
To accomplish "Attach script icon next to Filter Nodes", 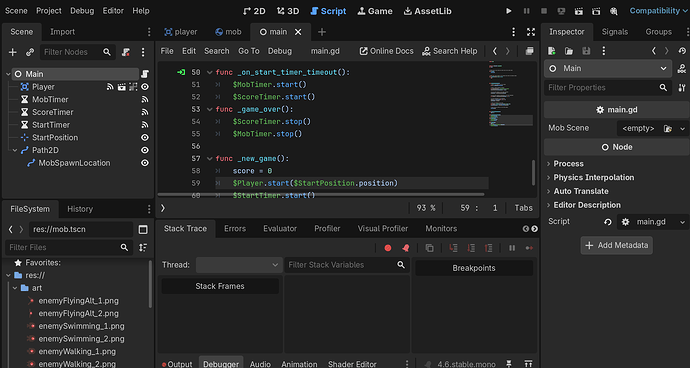I will [x=126, y=52].
